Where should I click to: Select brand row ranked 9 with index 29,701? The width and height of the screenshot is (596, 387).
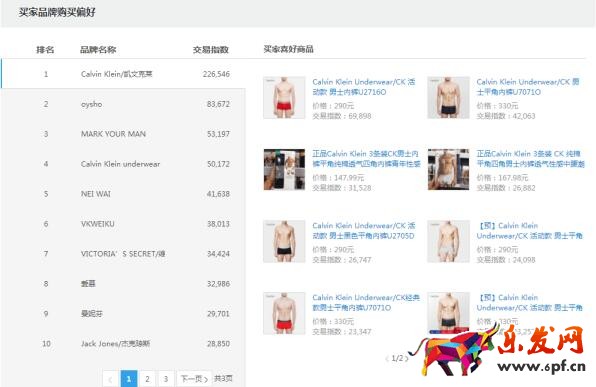coord(123,314)
